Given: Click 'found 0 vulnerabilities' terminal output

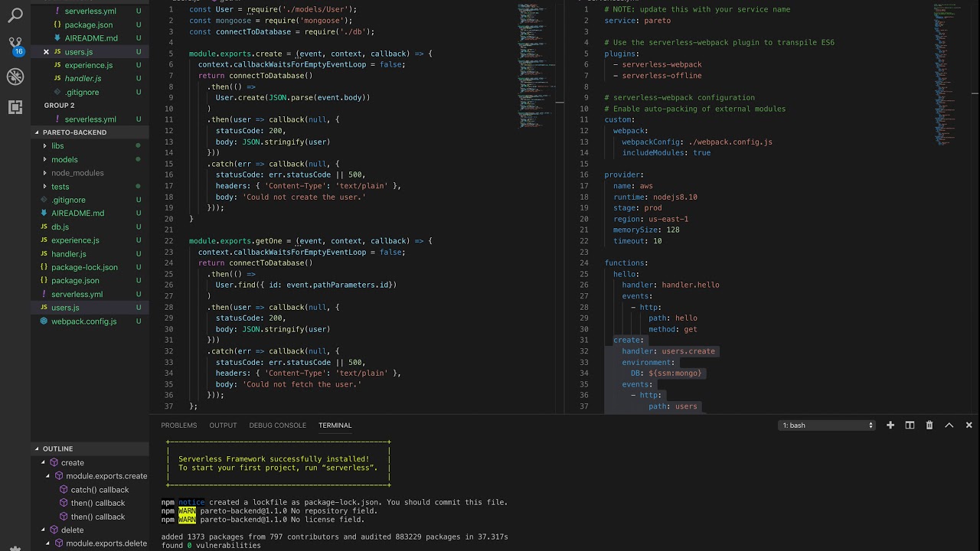Looking at the screenshot, I should click(211, 546).
